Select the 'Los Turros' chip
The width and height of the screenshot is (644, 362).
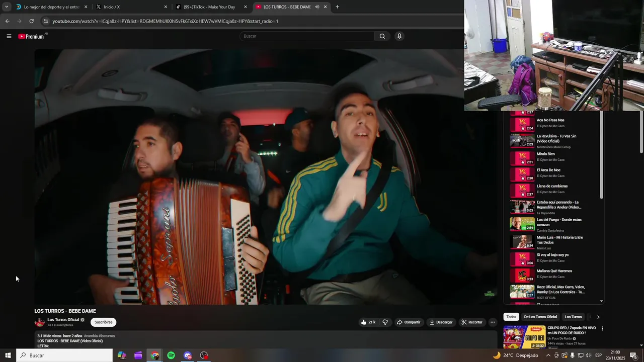573,317
